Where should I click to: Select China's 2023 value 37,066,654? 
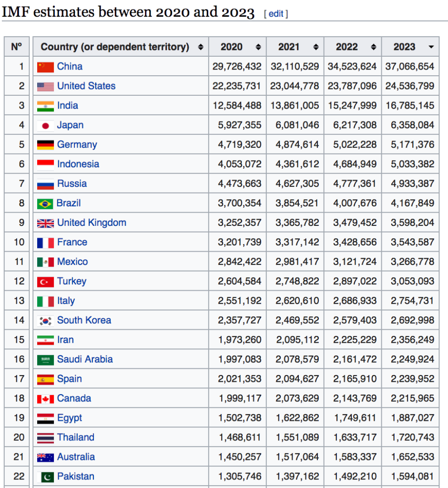point(409,66)
